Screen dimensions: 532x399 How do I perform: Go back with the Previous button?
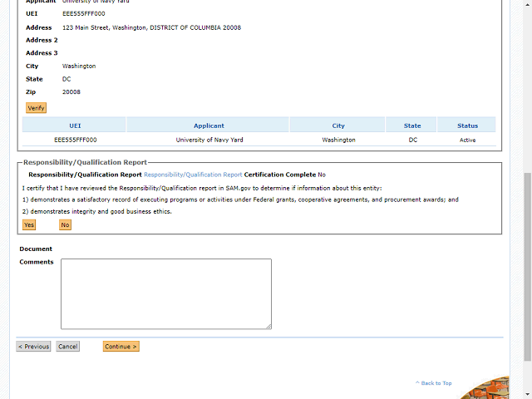click(x=33, y=347)
